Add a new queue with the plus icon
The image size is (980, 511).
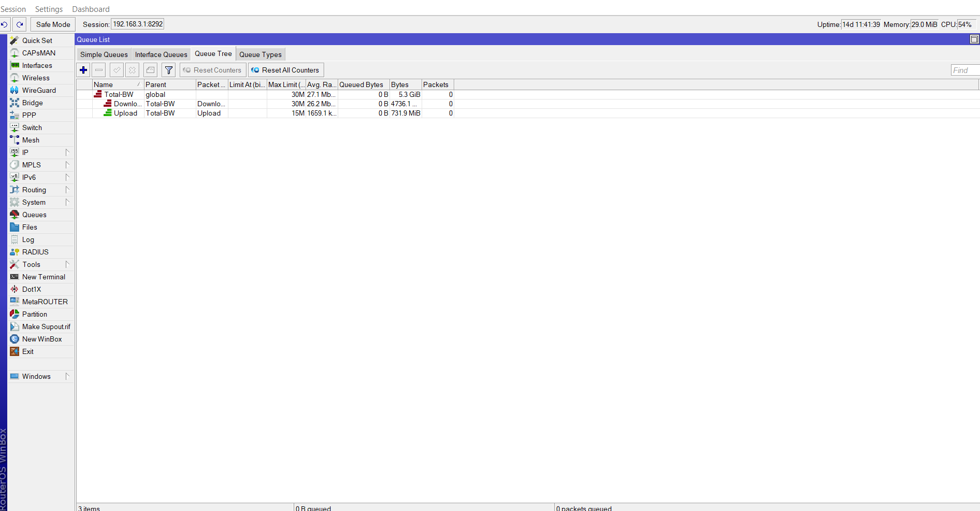coord(83,70)
